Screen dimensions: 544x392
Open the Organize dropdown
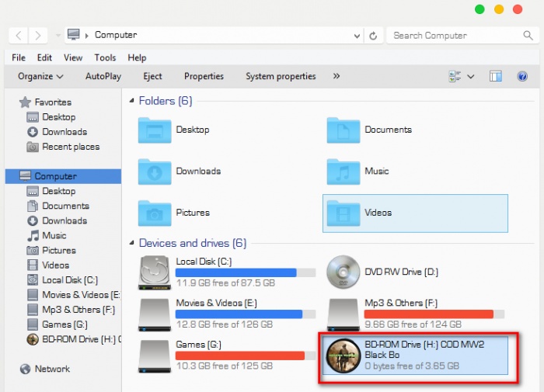[x=40, y=76]
